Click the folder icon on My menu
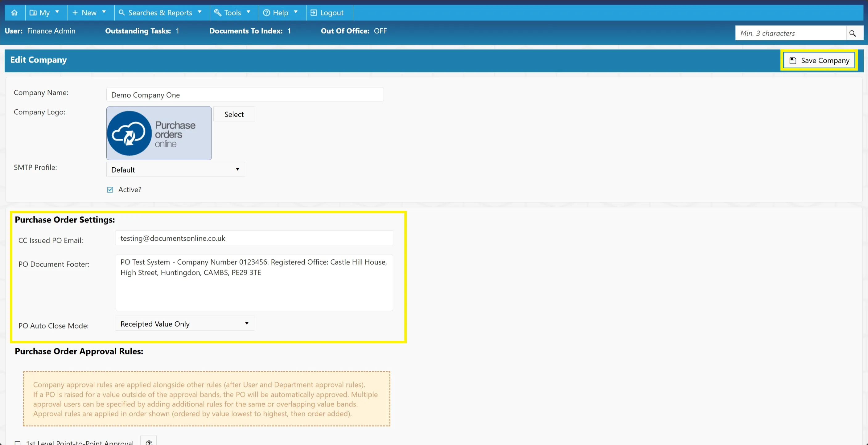868x445 pixels. pos(33,13)
